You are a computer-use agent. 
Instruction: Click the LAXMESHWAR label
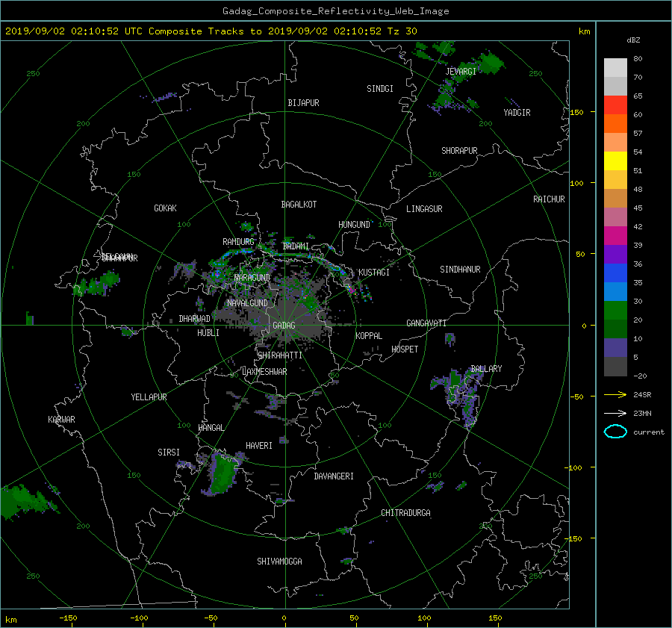(264, 372)
